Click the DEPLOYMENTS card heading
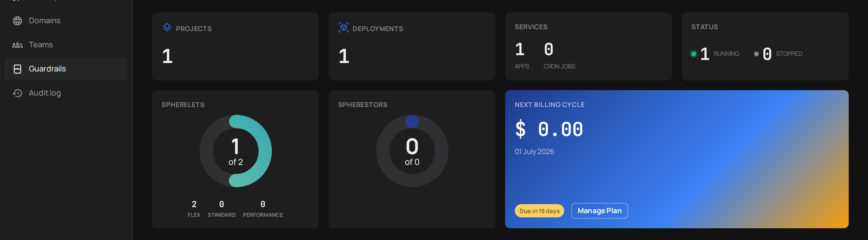The width and height of the screenshot is (868, 240). pos(378,29)
